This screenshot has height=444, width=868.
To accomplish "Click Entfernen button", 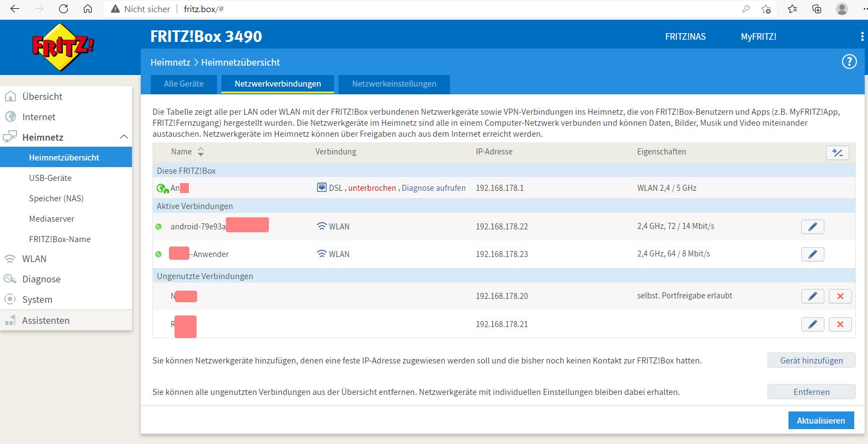I will [811, 392].
